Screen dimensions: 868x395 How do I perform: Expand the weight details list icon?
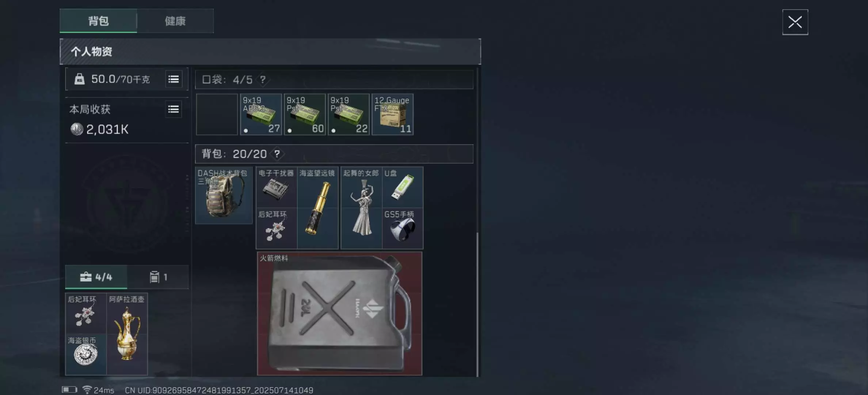coord(174,79)
